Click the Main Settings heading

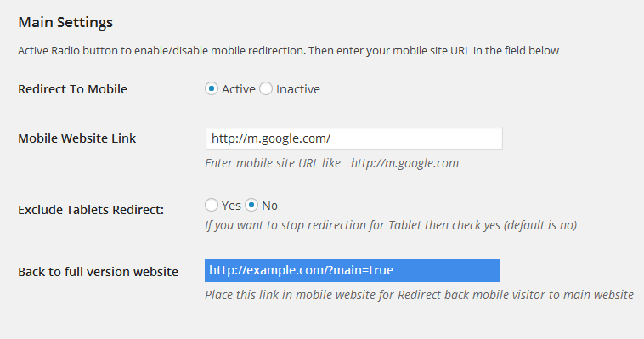tap(65, 22)
